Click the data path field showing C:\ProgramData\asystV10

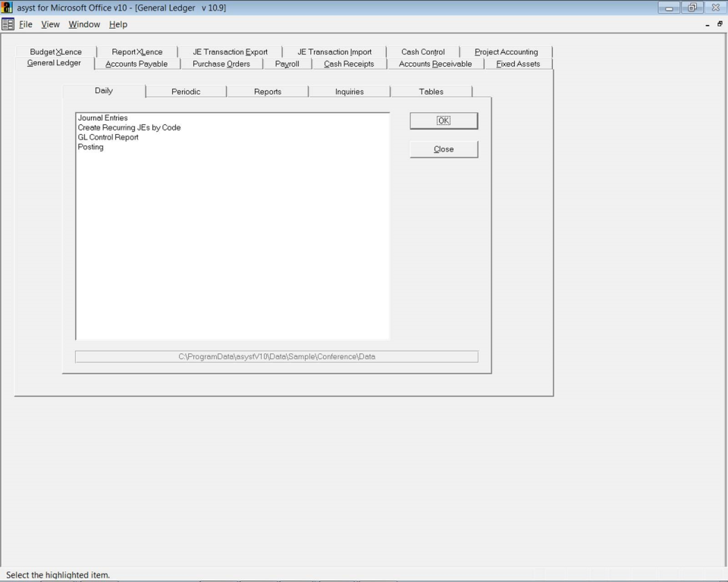277,356
